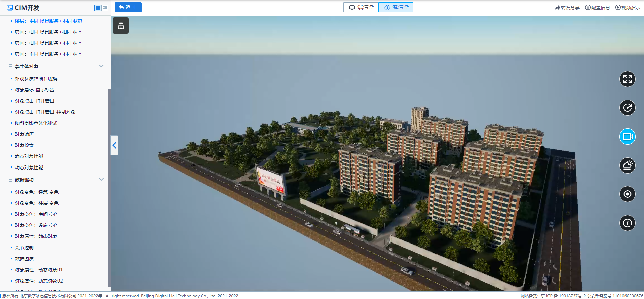Open 关节控制 item
The height and width of the screenshot is (299, 644).
tap(24, 248)
